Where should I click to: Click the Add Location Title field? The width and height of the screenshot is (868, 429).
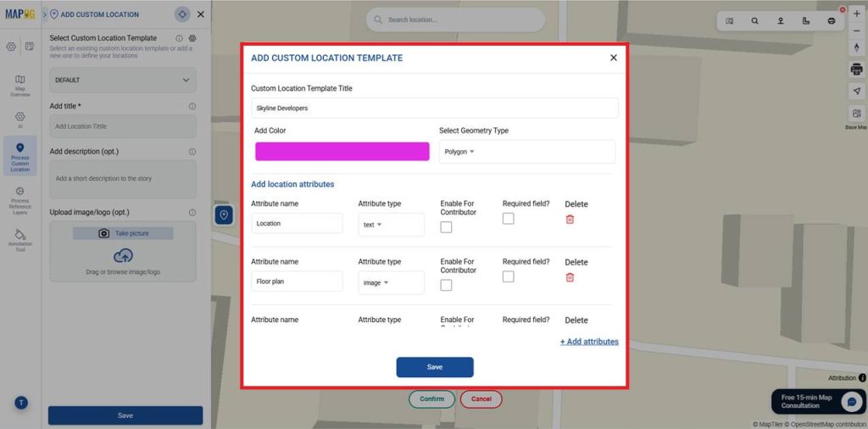pyautogui.click(x=123, y=126)
